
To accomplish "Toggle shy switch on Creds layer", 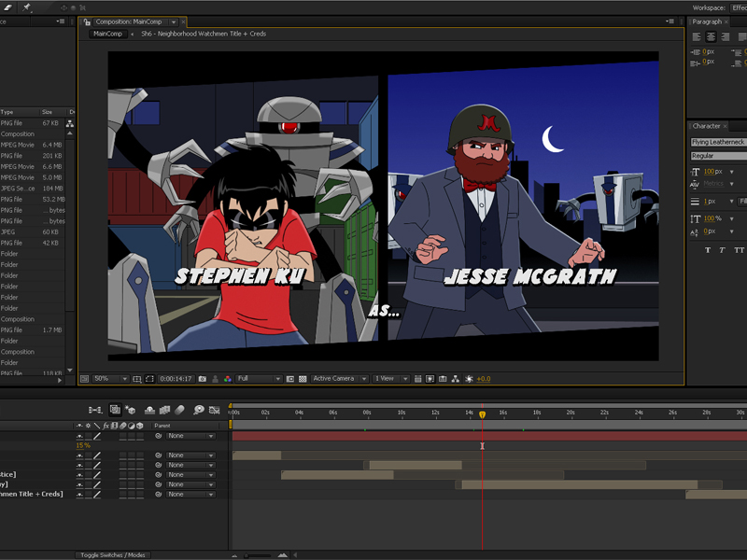I will tap(79, 495).
